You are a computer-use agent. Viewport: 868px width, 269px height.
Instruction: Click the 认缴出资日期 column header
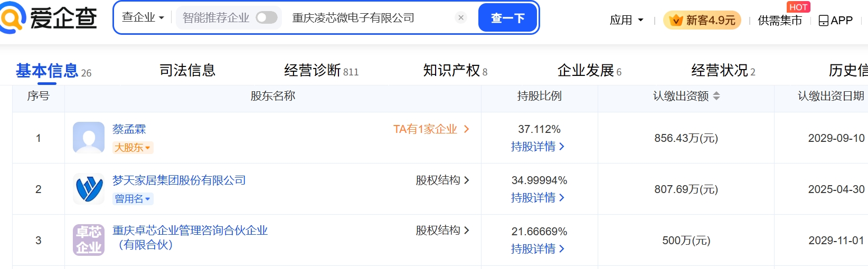(831, 96)
